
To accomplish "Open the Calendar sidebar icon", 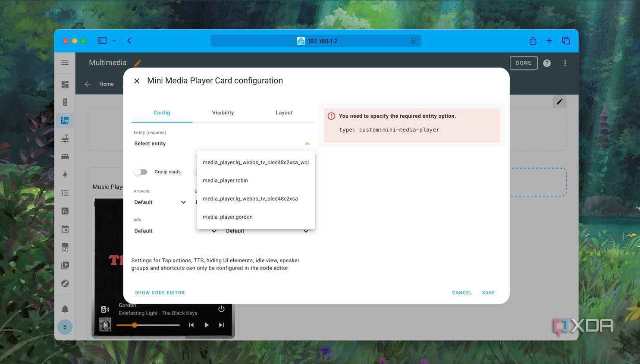I will pos(65,229).
